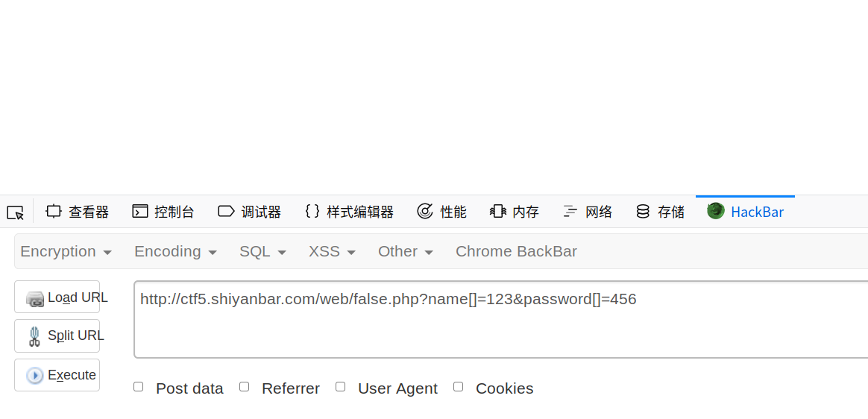Viewport: 868px width, 419px height.
Task: Expand the Encryption dropdown menu
Action: point(66,251)
